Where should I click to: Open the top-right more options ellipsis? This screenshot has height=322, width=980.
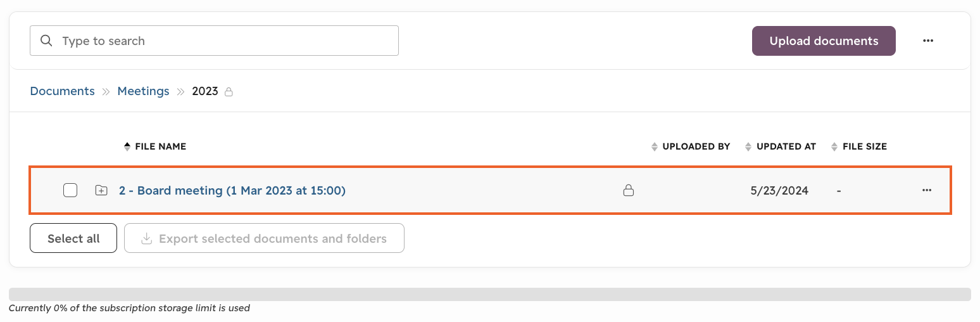pyautogui.click(x=928, y=41)
